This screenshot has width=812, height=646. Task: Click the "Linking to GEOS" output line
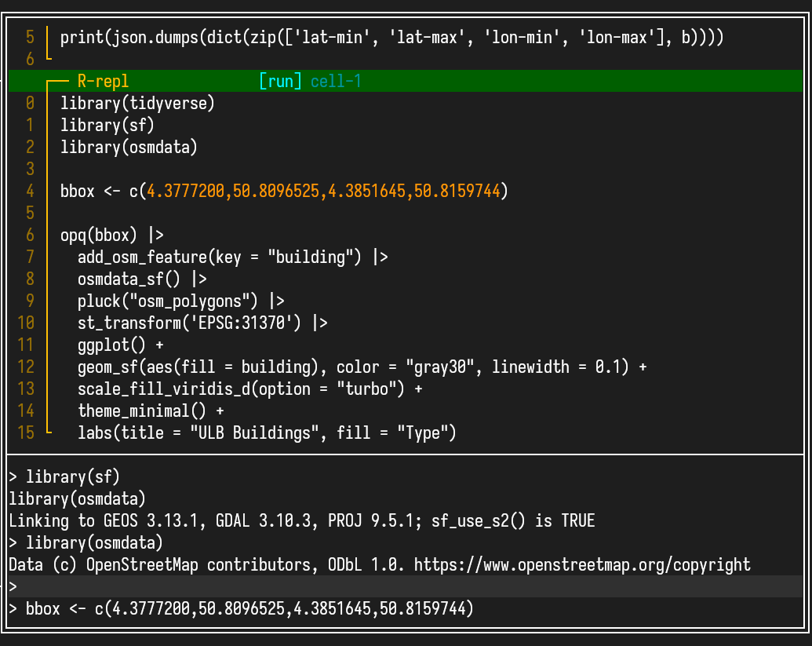[301, 520]
